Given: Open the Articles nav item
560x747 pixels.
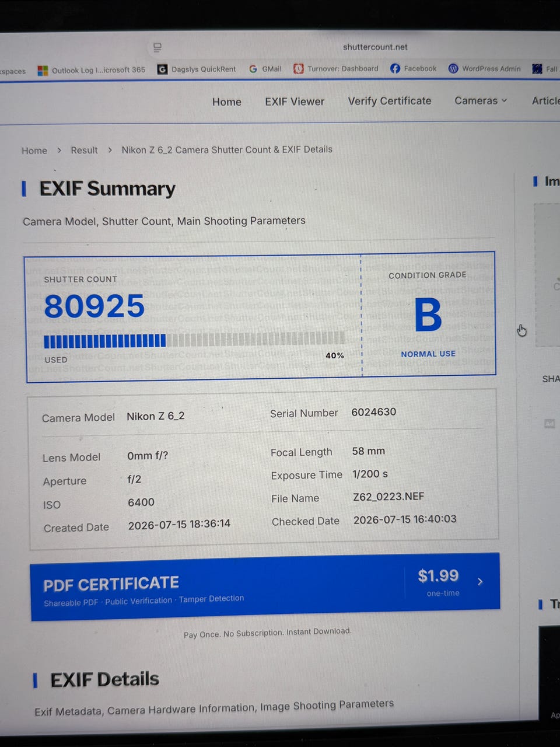Looking at the screenshot, I should [546, 100].
